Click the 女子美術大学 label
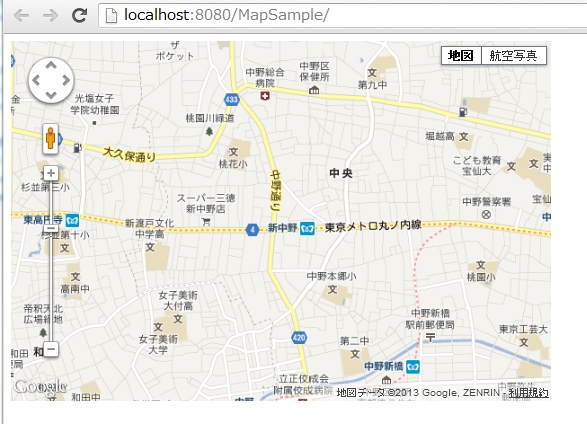This screenshot has height=424, width=587. tap(158, 345)
